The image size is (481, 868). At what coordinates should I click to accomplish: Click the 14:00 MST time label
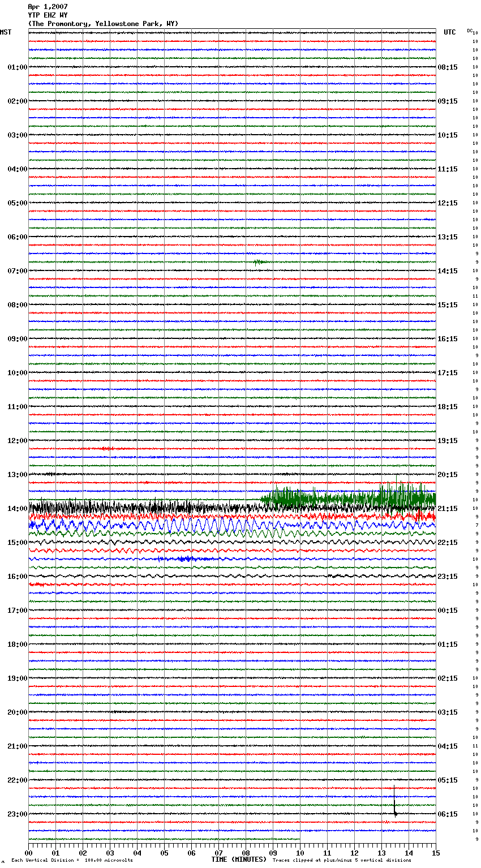[18, 509]
